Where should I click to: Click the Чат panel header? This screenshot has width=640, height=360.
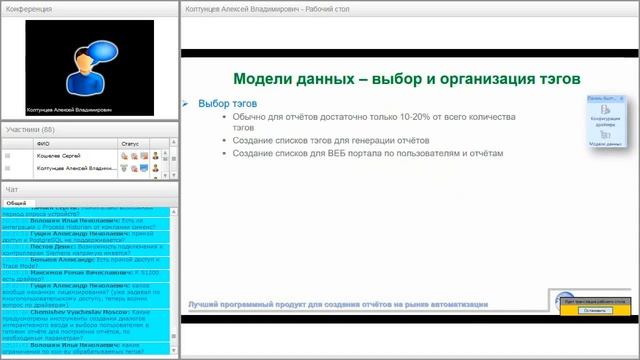click(x=90, y=189)
